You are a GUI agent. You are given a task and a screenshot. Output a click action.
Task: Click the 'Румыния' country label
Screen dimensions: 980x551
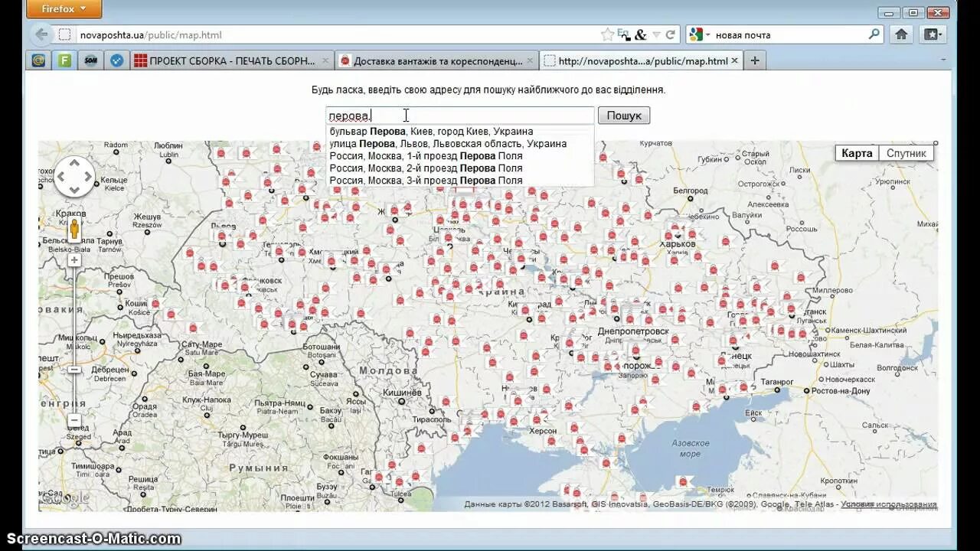[x=258, y=468]
